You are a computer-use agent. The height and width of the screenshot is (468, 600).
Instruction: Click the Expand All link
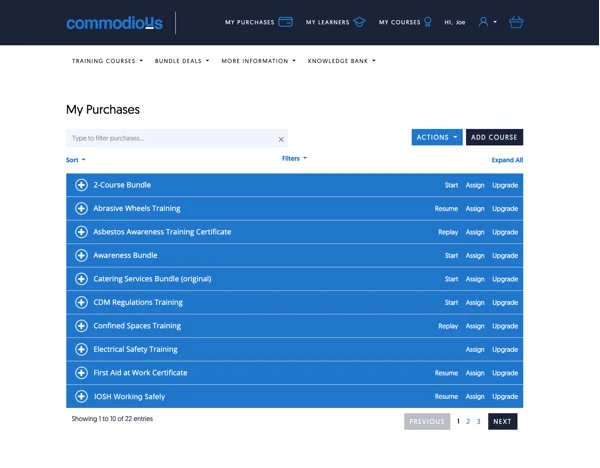pyautogui.click(x=507, y=160)
